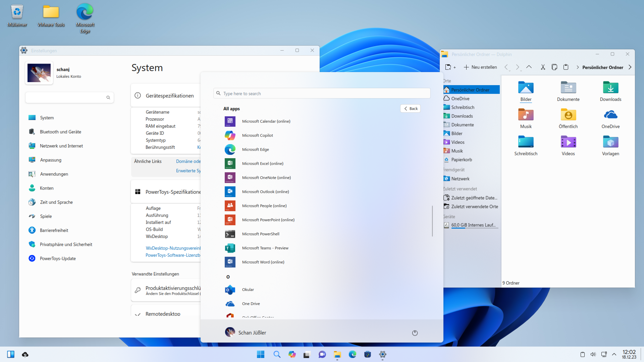Select Netzwerk und Internet settings category
This screenshot has width=644, height=362.
coord(61,146)
